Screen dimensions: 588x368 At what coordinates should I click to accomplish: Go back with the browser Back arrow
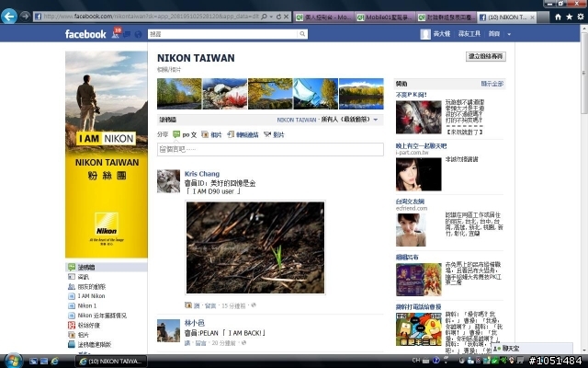pyautogui.click(x=9, y=17)
